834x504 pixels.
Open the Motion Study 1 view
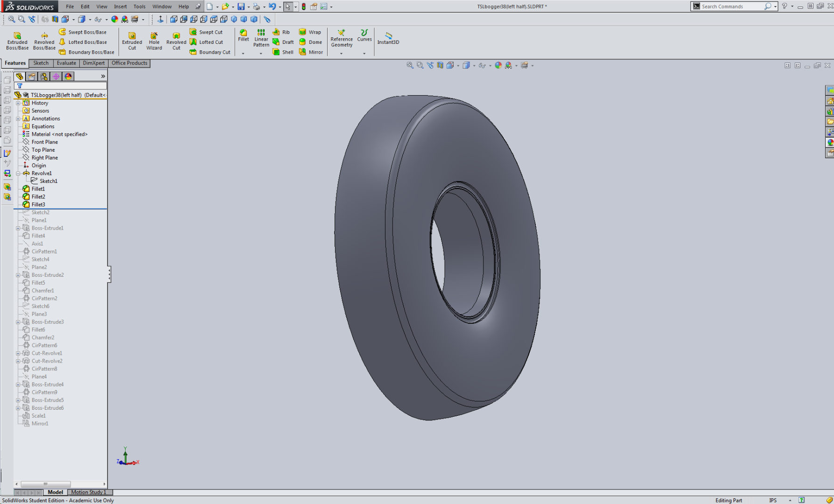coord(89,492)
